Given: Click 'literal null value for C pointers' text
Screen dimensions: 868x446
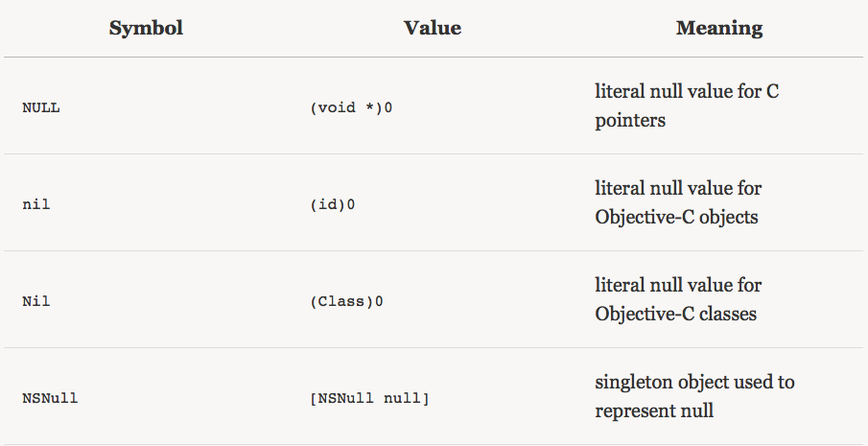Looking at the screenshot, I should pos(687,106).
